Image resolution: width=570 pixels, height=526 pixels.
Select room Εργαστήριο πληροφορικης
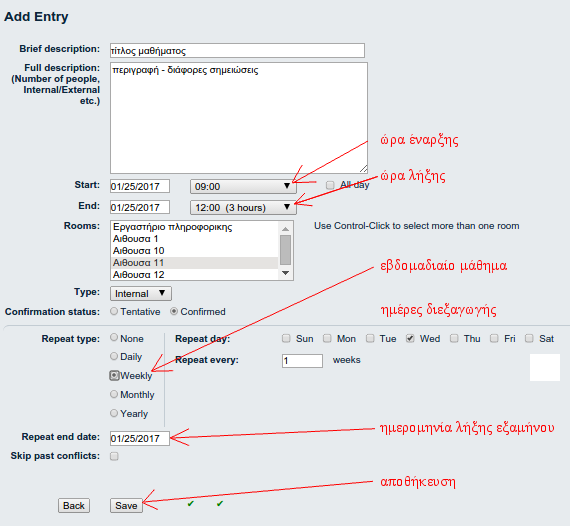pos(194,227)
